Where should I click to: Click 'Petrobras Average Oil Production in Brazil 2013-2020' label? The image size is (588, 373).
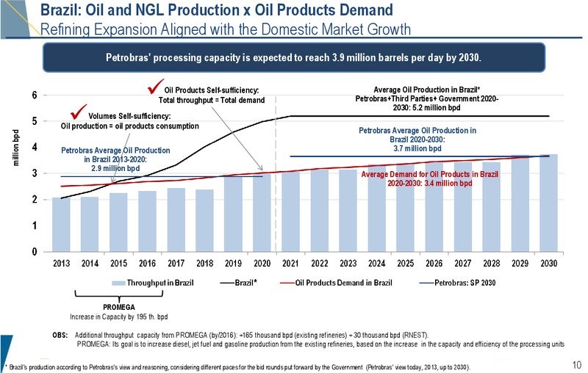[115, 159]
